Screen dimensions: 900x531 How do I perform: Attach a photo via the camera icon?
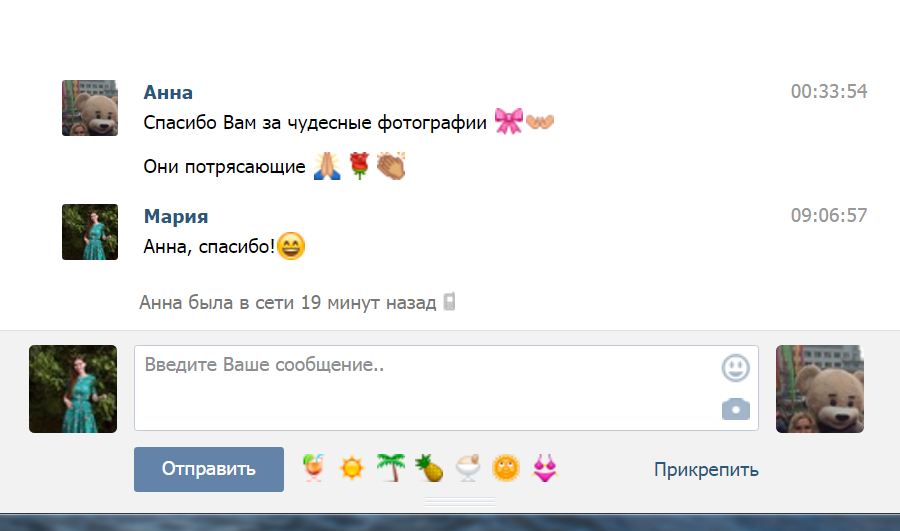(x=735, y=409)
